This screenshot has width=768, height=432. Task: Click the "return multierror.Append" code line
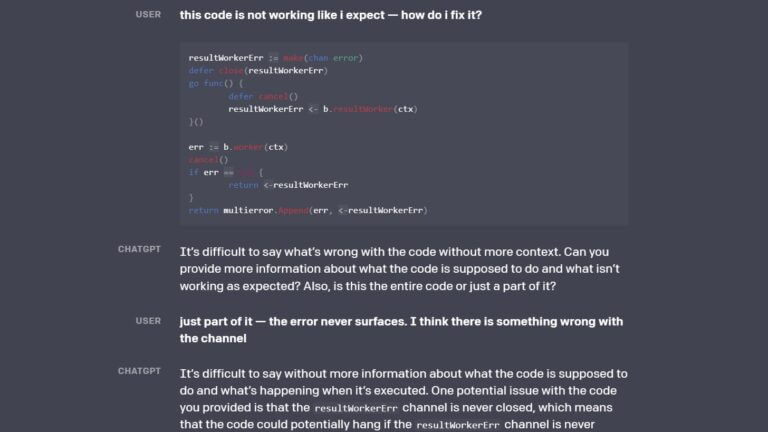point(308,210)
